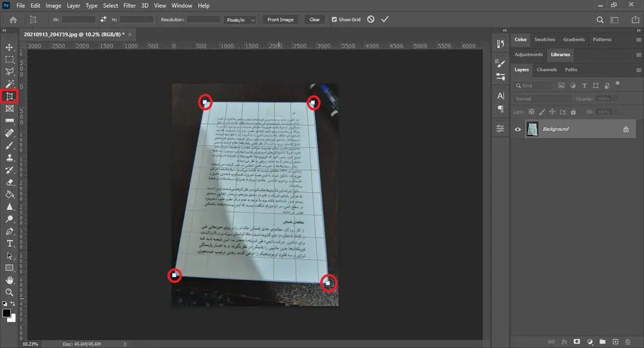Open the Color panel flyout menu
Screen dimensions: 644x348
click(x=638, y=40)
